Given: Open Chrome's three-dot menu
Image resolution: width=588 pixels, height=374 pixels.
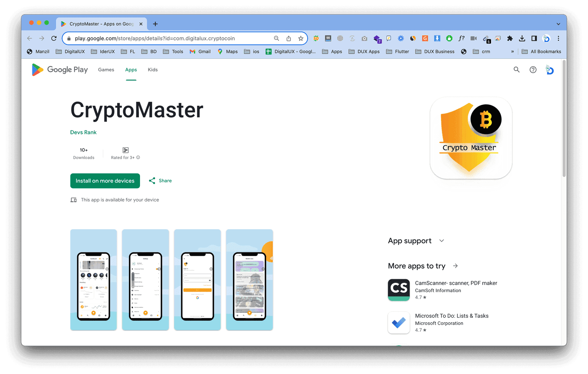Looking at the screenshot, I should (x=558, y=38).
